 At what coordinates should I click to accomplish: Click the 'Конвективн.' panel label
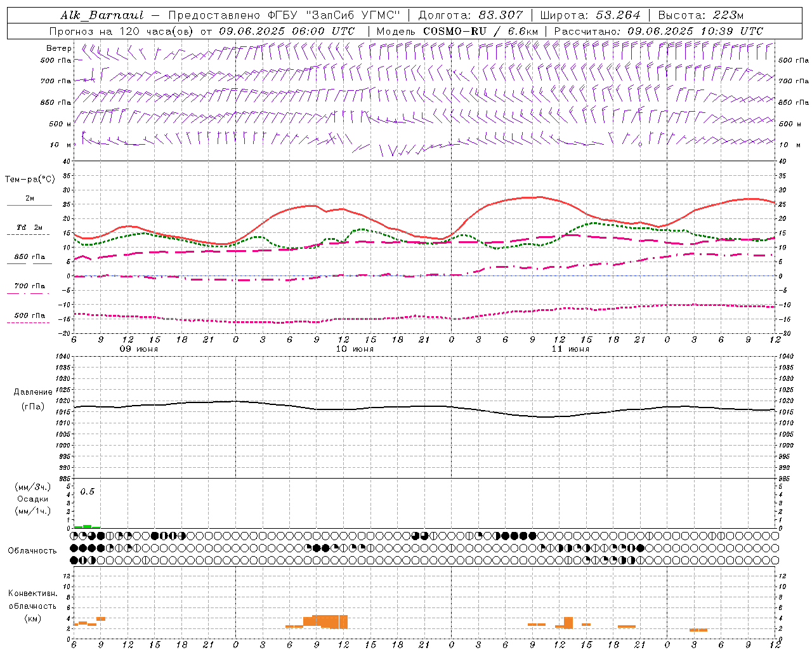pos(33,594)
